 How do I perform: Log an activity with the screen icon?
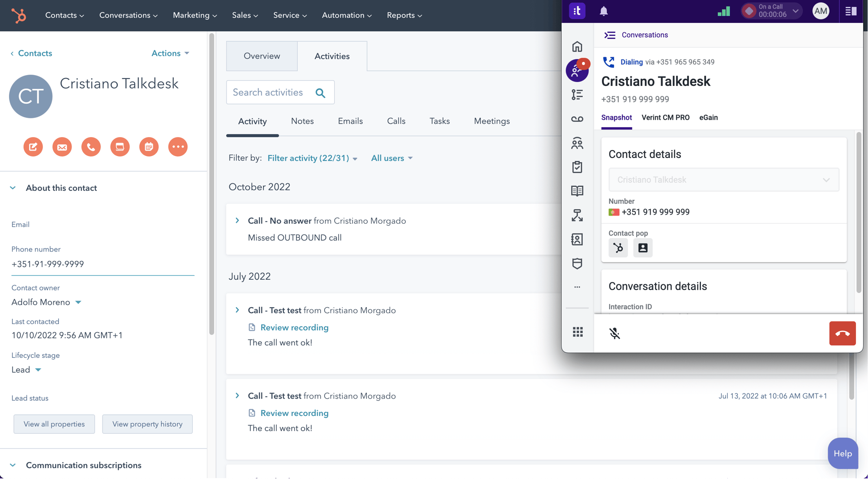click(120, 147)
